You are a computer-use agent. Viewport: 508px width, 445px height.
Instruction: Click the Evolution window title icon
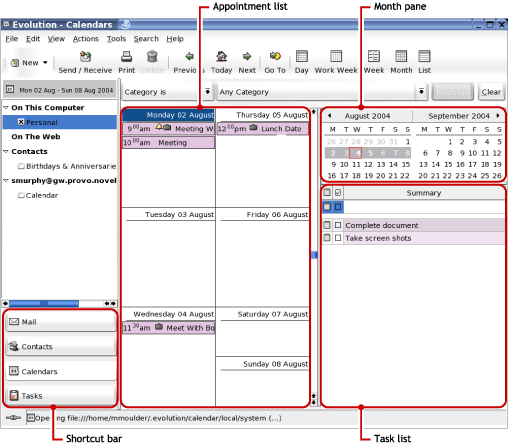coord(6,24)
